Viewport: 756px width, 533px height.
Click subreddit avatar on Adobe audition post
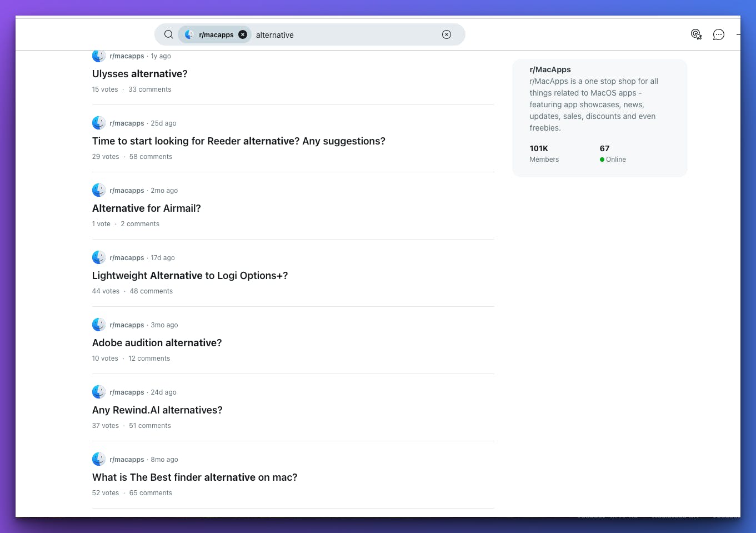[x=99, y=325]
